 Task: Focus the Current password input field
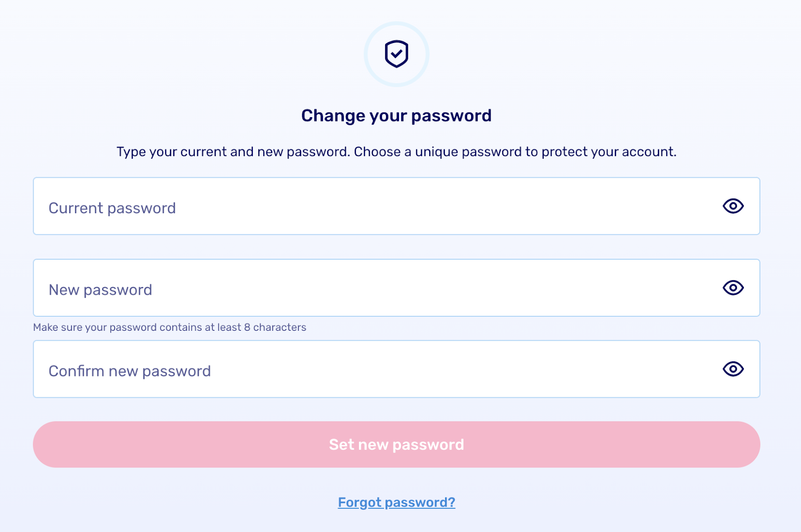click(x=396, y=206)
